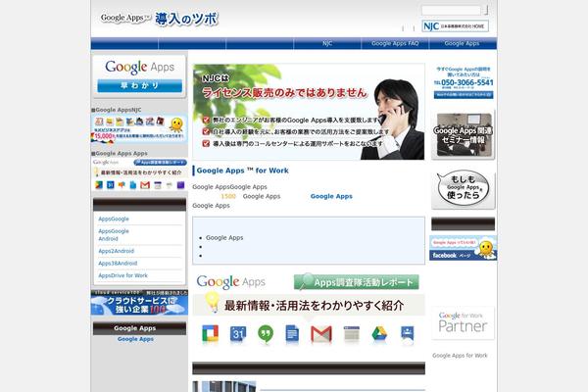588x392 pixels.
Task: Click the Google Apps 導入のツボ site logo
Action: [x=160, y=19]
